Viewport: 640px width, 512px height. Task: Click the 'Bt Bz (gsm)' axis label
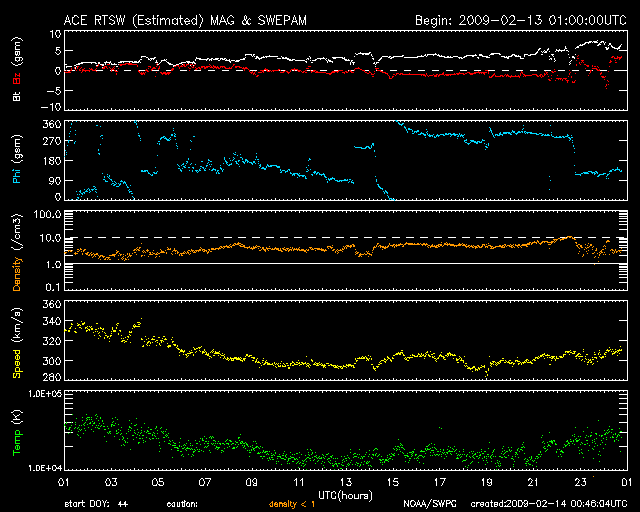coord(17,69)
